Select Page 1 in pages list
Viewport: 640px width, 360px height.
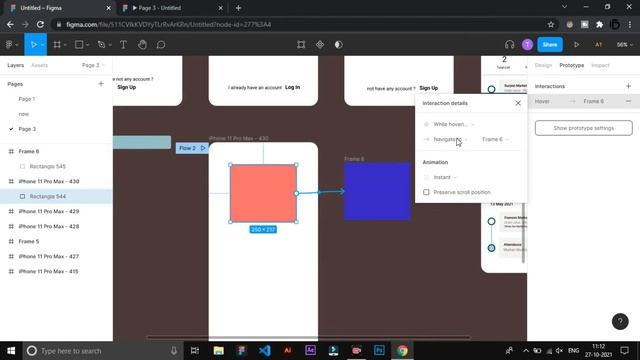[27, 99]
